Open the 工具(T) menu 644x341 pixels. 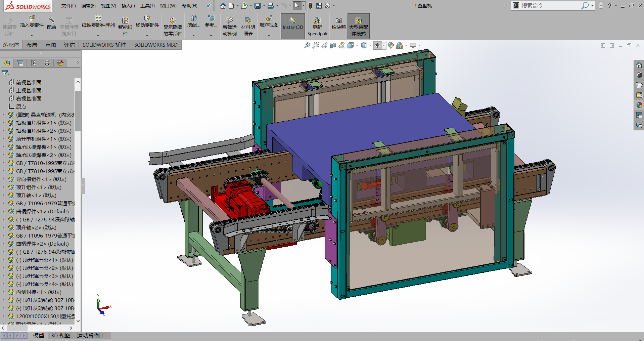click(x=147, y=6)
